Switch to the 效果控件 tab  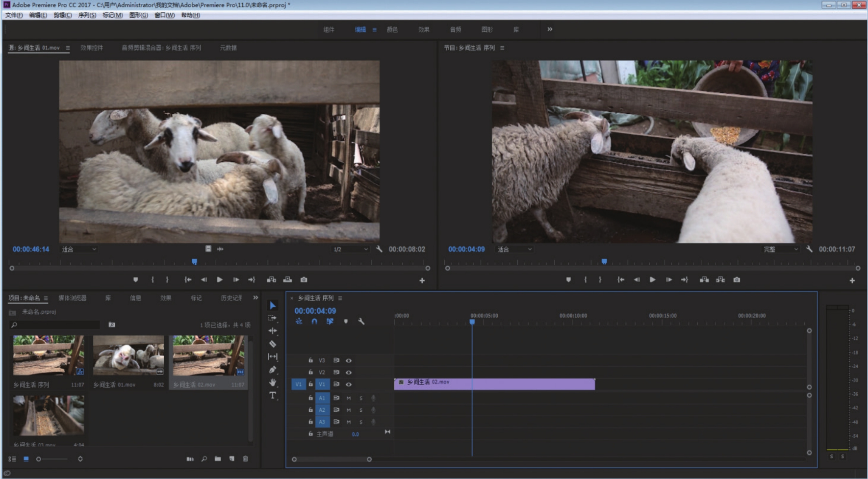tap(92, 48)
